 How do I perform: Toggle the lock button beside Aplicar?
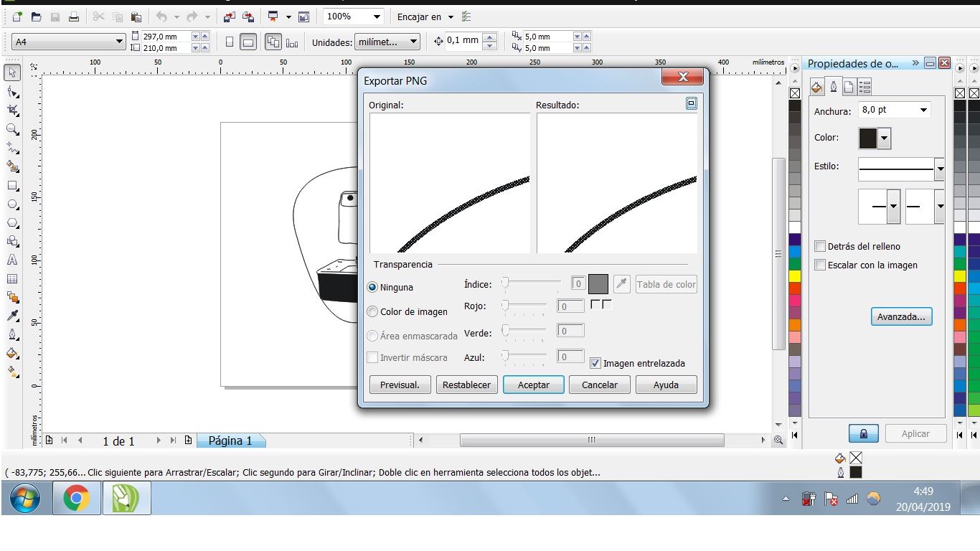(x=864, y=433)
